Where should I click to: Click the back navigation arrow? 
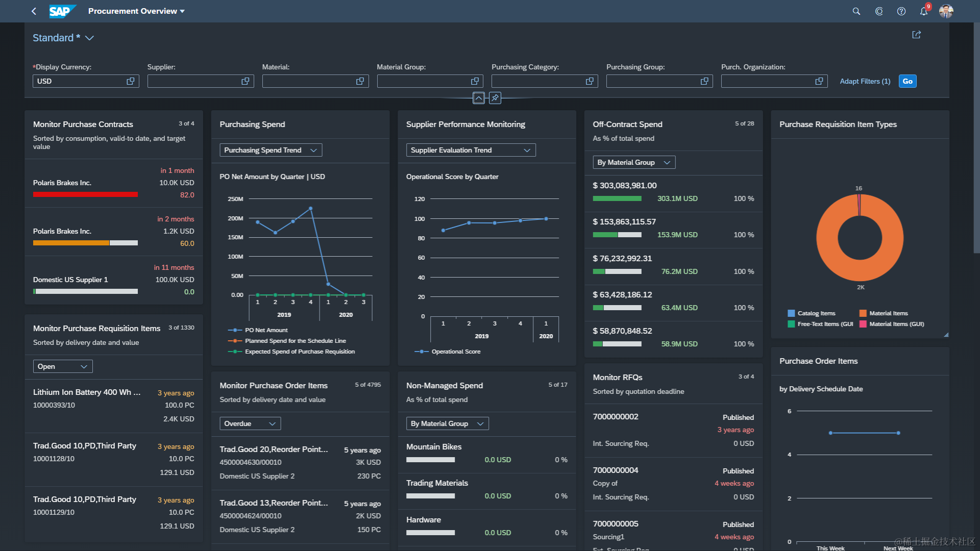(x=34, y=11)
